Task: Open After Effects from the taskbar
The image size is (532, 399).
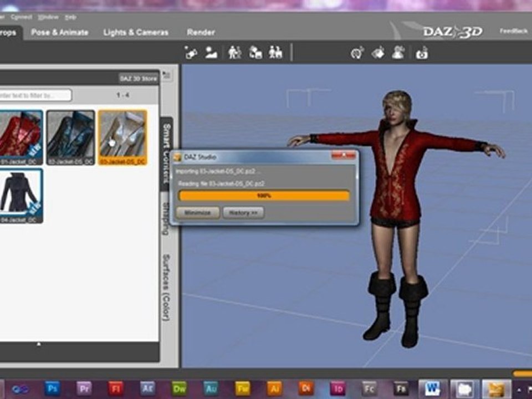Action: tap(147, 388)
